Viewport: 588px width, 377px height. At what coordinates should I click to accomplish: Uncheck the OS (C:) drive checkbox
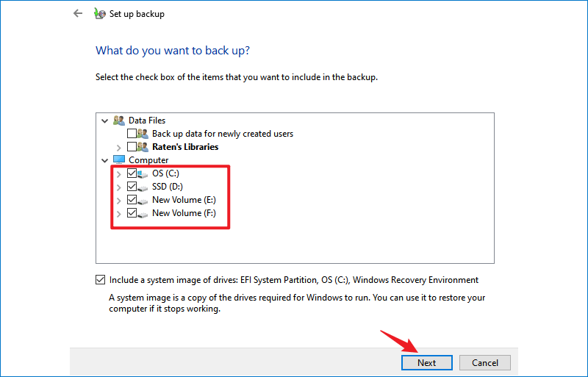(x=132, y=173)
